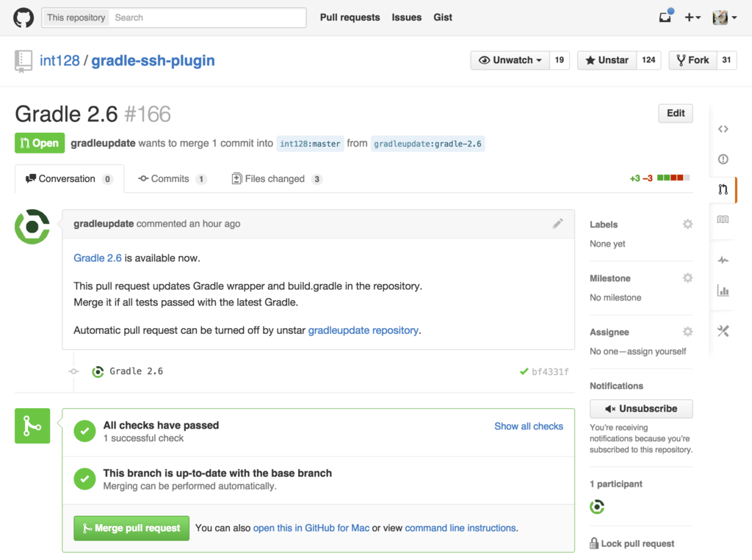This screenshot has height=560, width=752.
Task: Open gradleupdate large avatar
Action: pos(32,227)
